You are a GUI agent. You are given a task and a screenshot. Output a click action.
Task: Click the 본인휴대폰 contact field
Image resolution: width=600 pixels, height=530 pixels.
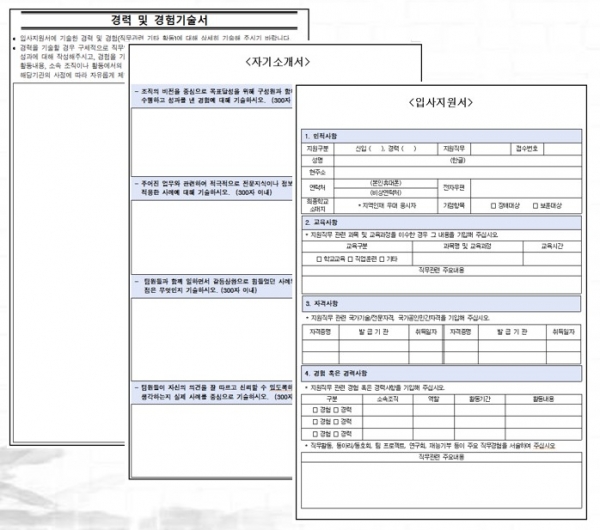[385, 183]
